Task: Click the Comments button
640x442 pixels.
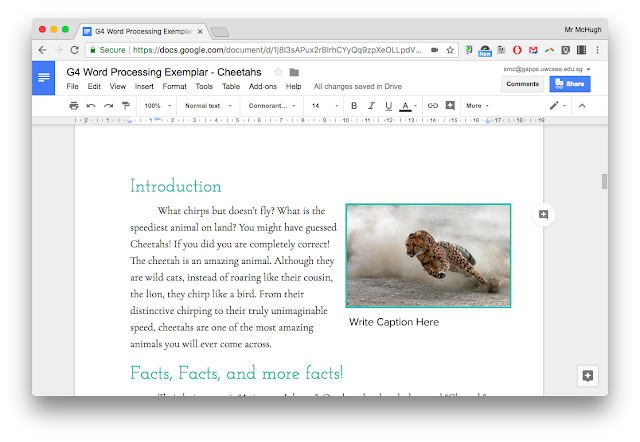Action: point(522,84)
